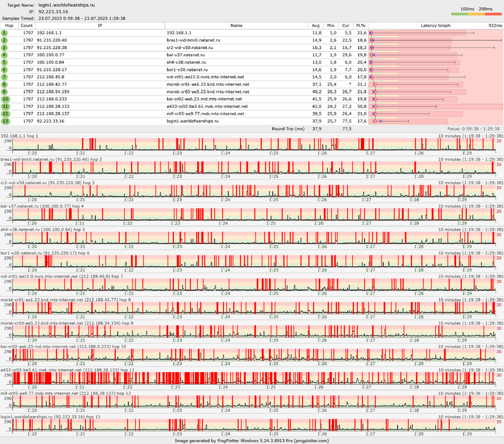The height and width of the screenshot is (444, 504).
Task: Click the morsk-cr03 hop 9 timeline graph
Action: [x=254, y=331]
